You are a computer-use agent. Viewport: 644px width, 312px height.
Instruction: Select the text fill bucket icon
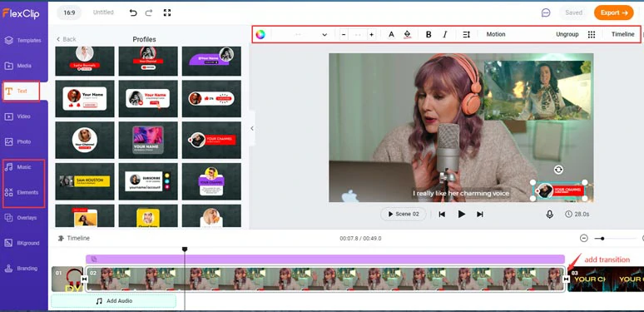coord(407,34)
